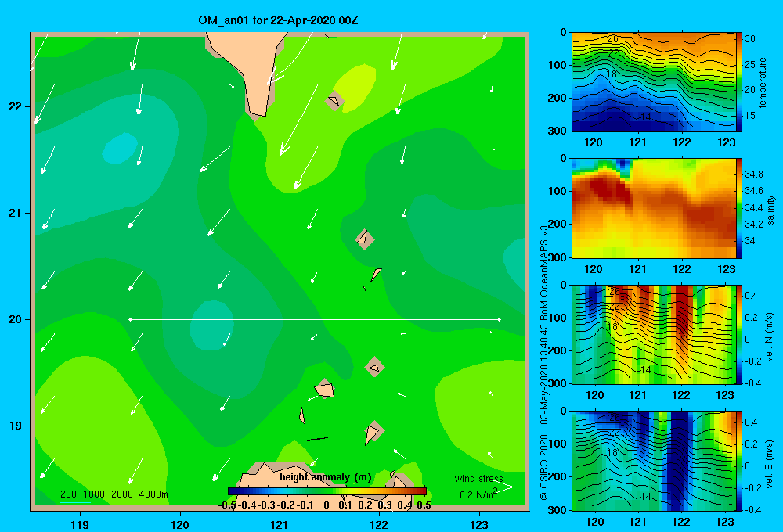The width and height of the screenshot is (783, 532).
Task: Click the 0.4 tick on the vel. E color bar
Action: (751, 422)
